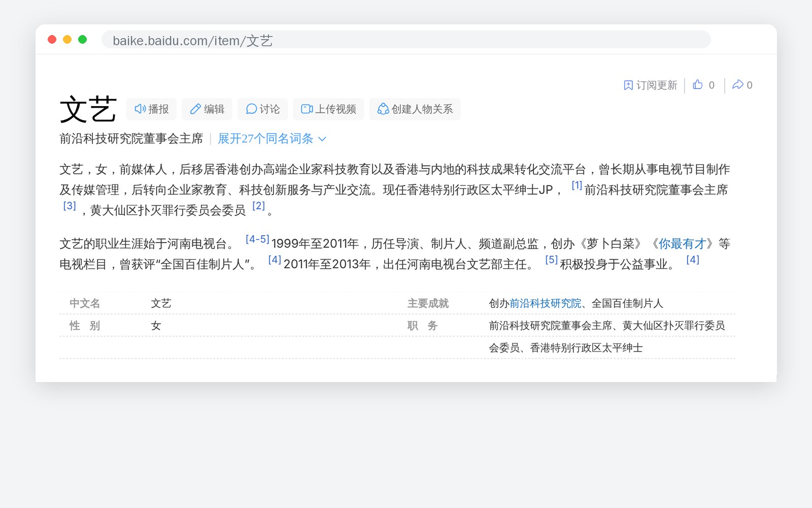Viewport: 812px width, 508px height.
Task: Open the 前沿科技研究院 link in 主要成就
Action: pyautogui.click(x=545, y=303)
